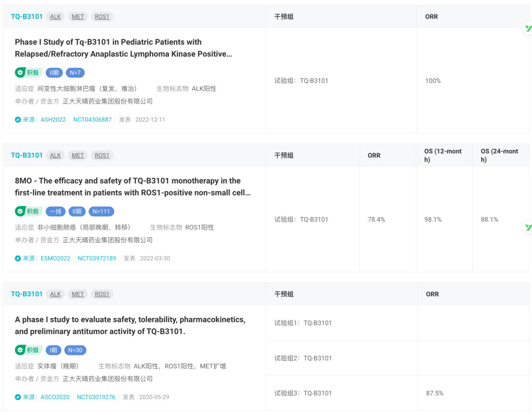Open the TQ-B3101 drug link in first card
The image size is (532, 415).
27,17
